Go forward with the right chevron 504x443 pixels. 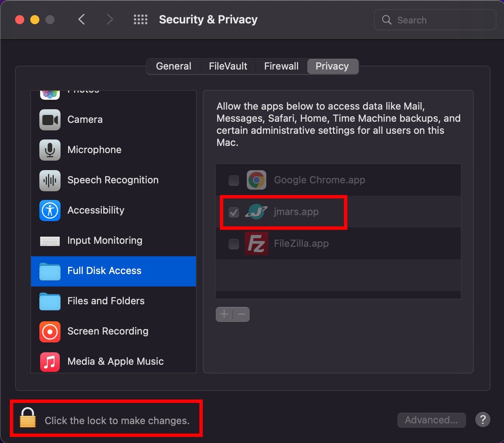110,19
